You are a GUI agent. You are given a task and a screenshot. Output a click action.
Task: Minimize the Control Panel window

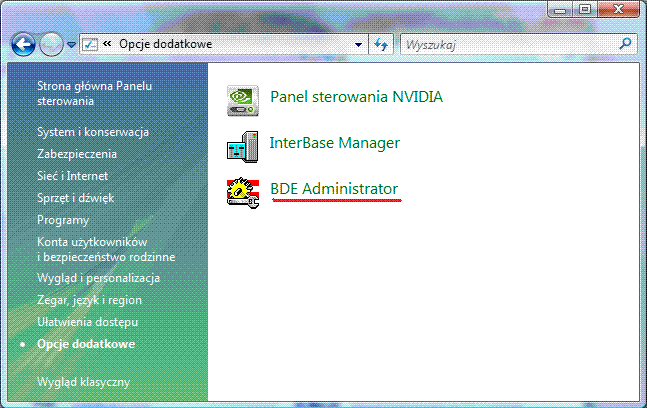pos(560,9)
